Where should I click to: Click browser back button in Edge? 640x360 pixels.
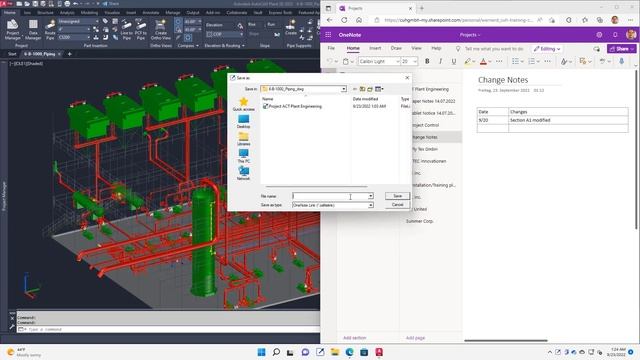[x=330, y=20]
